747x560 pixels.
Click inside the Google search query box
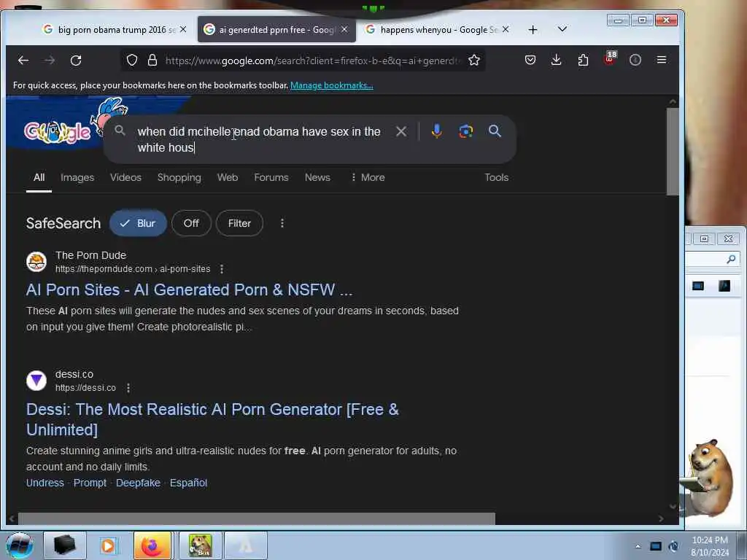(260, 139)
